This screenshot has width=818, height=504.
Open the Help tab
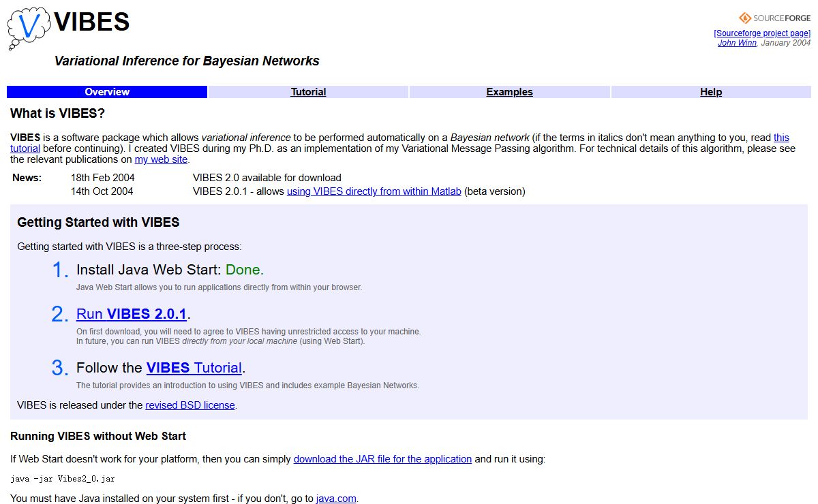point(711,92)
